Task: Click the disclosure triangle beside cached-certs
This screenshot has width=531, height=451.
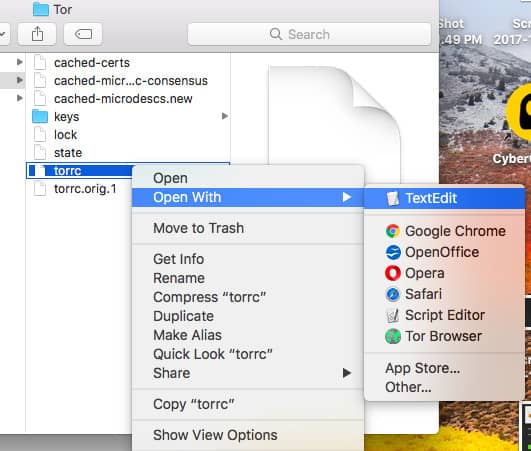Action: (20, 62)
